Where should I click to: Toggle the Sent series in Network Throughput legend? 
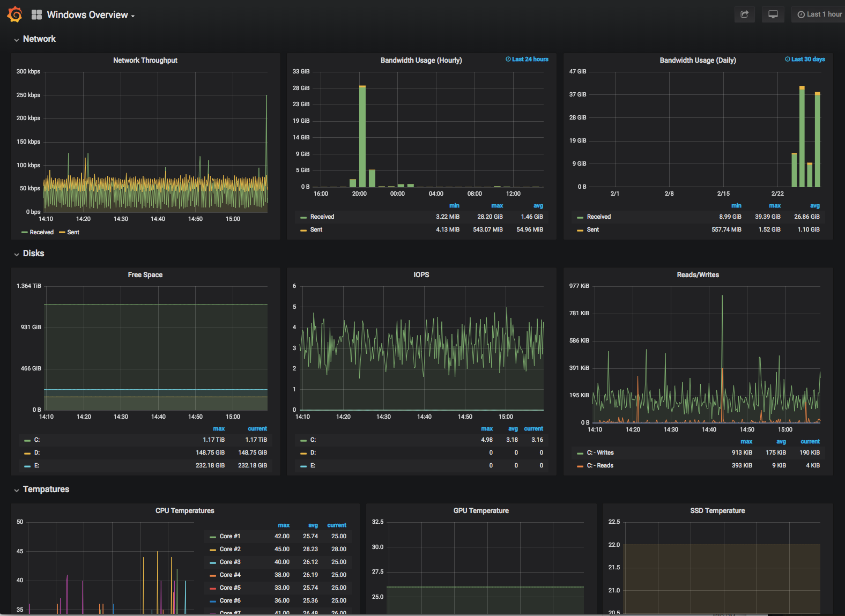point(73,232)
